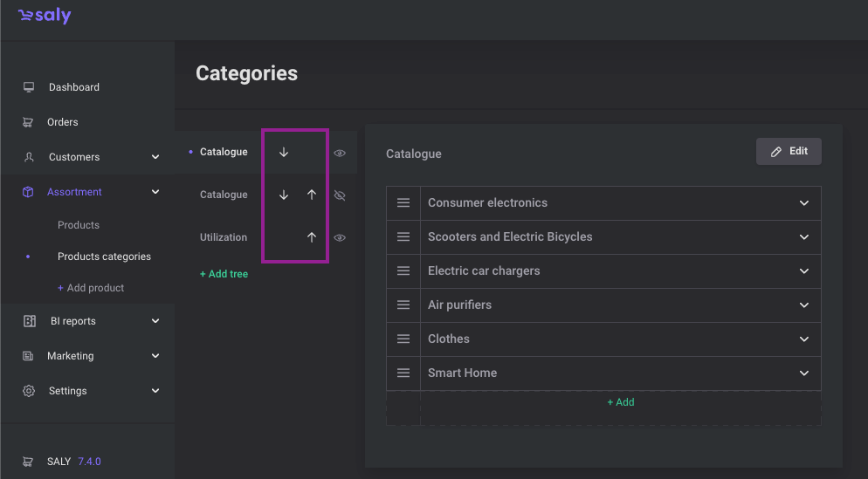
Task: Show the hidden second Catalogue tree
Action: (340, 195)
